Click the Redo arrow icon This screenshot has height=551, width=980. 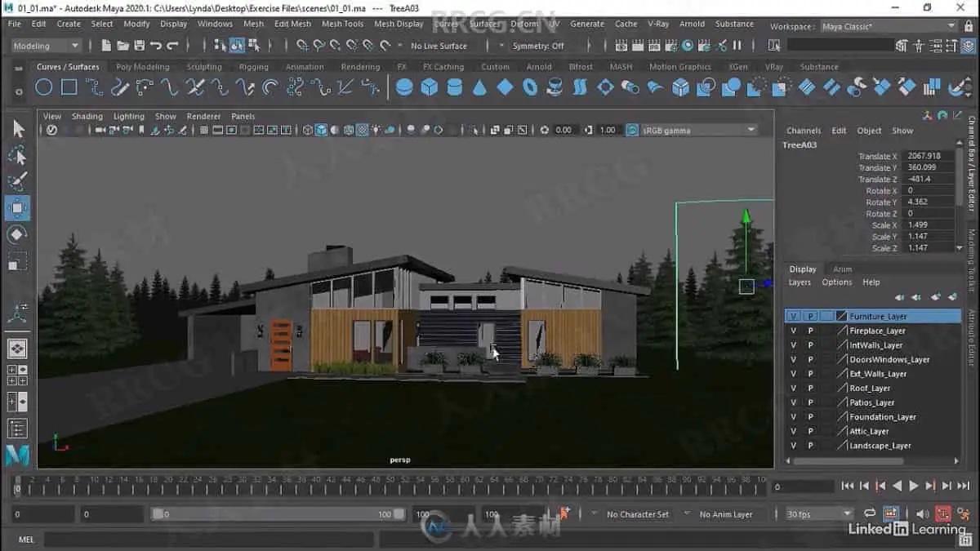(172, 46)
